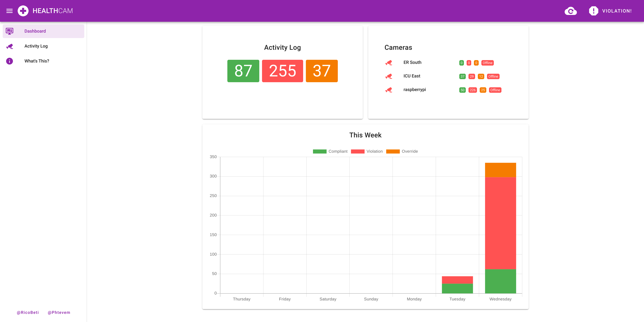The width and height of the screenshot is (644, 322).
Task: Click the HealthCam medical cross logo
Action: point(23,11)
